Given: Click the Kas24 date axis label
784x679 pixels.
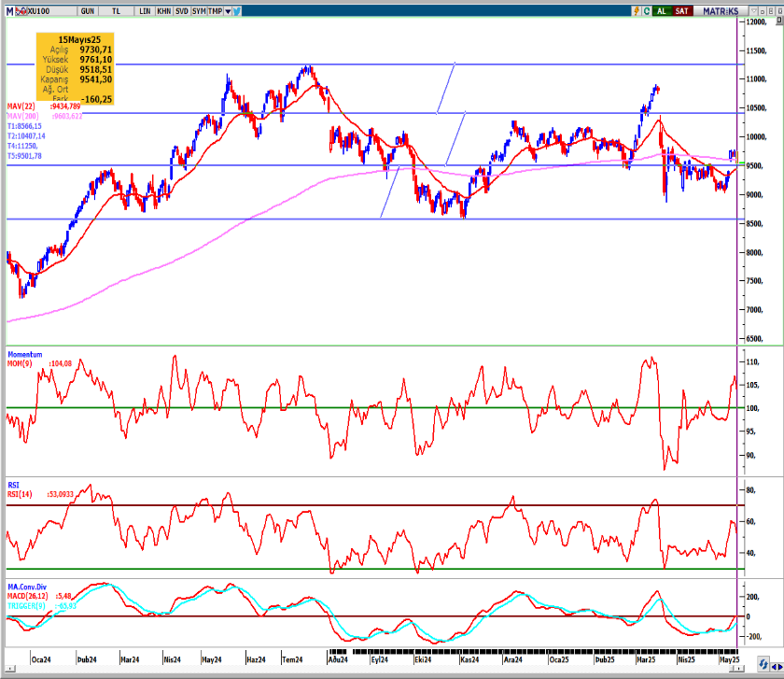Looking at the screenshot, I should 469,659.
